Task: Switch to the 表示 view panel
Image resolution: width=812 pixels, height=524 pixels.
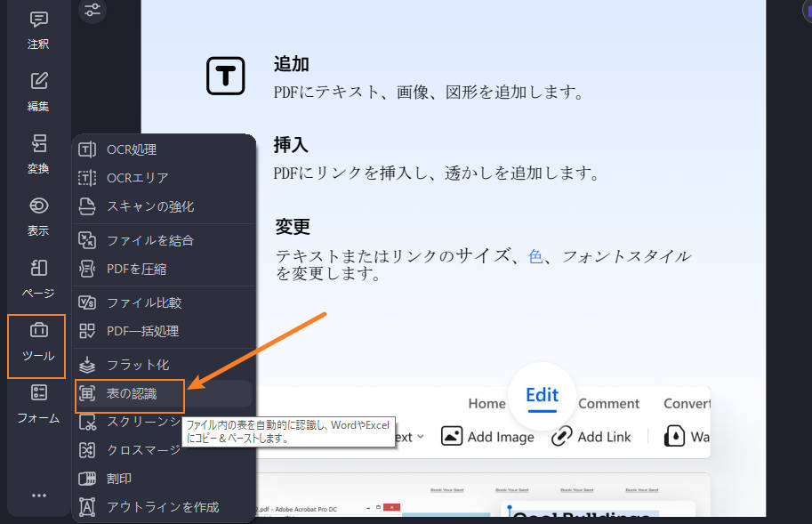Action: (37, 215)
